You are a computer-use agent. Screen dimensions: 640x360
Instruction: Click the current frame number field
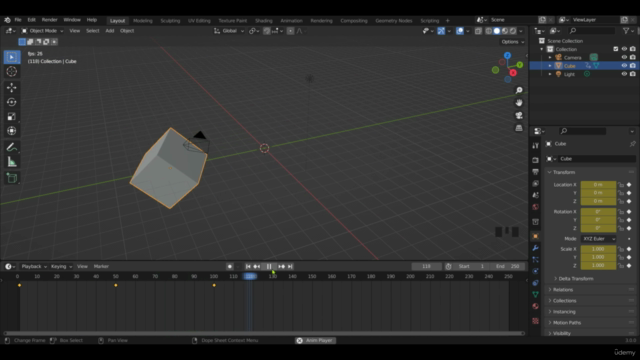[427, 267]
